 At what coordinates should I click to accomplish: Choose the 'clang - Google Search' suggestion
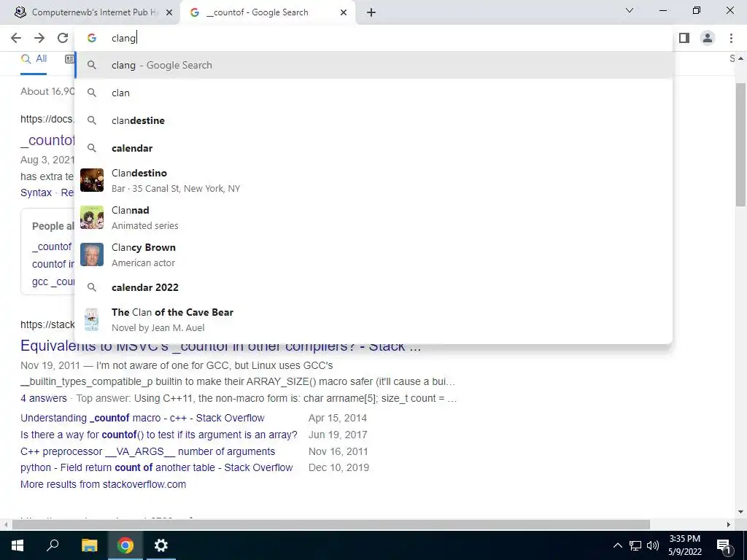[373, 65]
